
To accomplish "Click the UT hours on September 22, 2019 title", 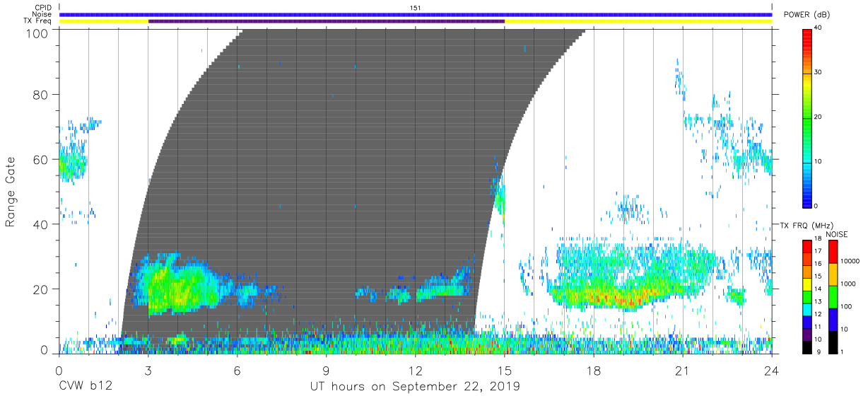I will (x=415, y=387).
